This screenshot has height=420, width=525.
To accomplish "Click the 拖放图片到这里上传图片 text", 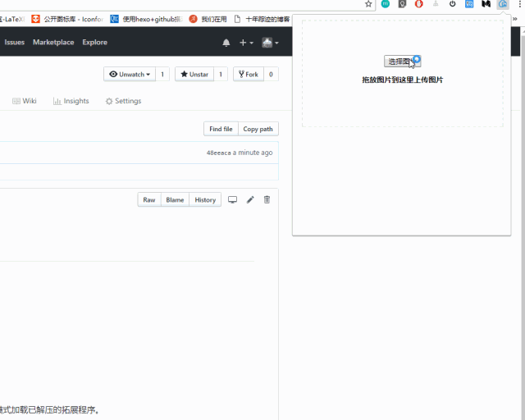I will pos(403,80).
